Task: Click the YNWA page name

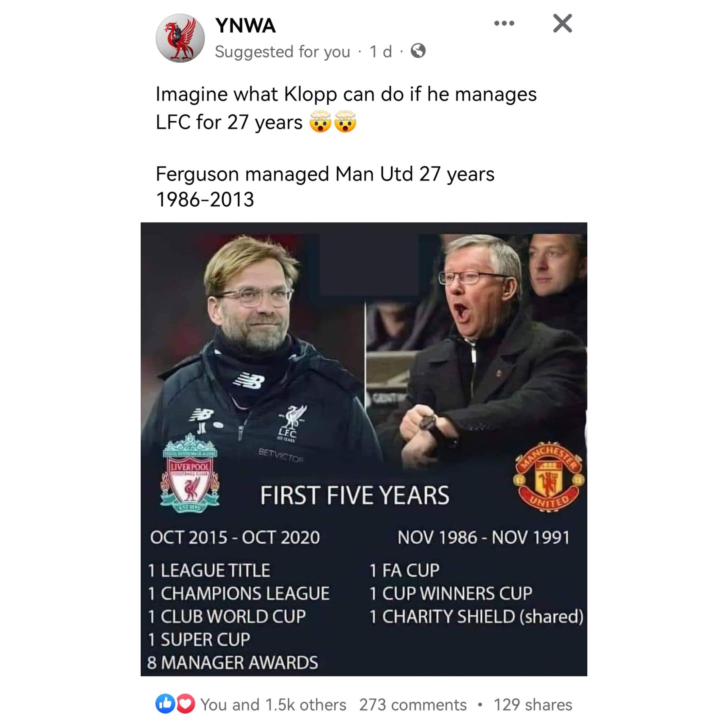Action: click(x=245, y=26)
